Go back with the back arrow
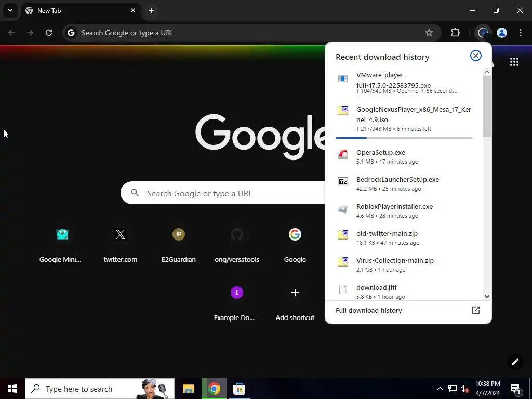Image resolution: width=532 pixels, height=399 pixels. click(11, 33)
